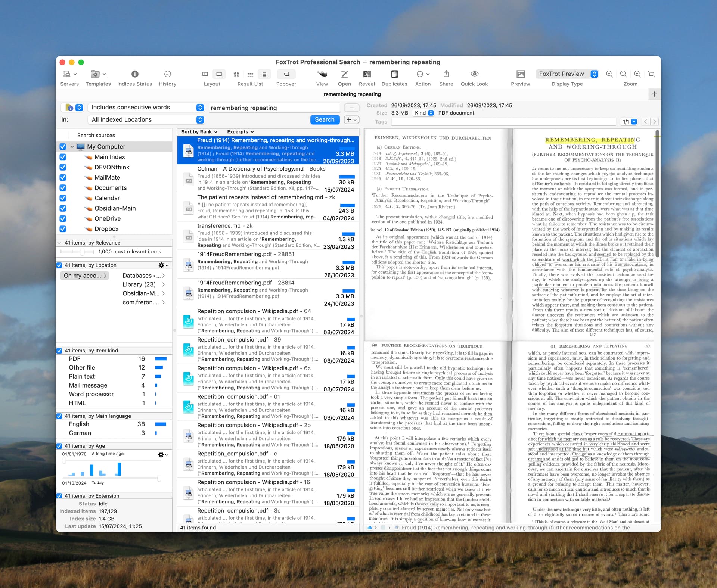Toggle the Popover toolbar icon
Viewport: 717px width, 588px height.
286,74
